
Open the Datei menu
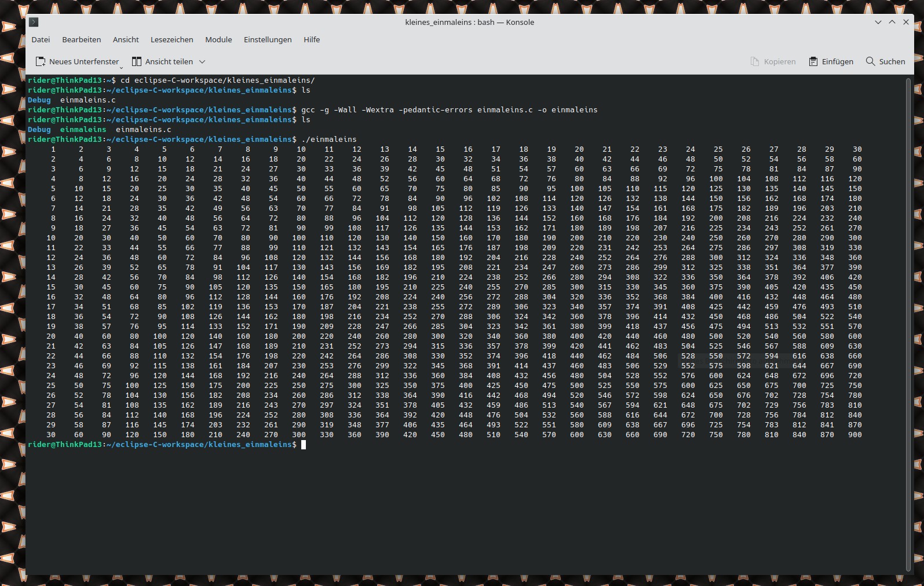pos(41,39)
